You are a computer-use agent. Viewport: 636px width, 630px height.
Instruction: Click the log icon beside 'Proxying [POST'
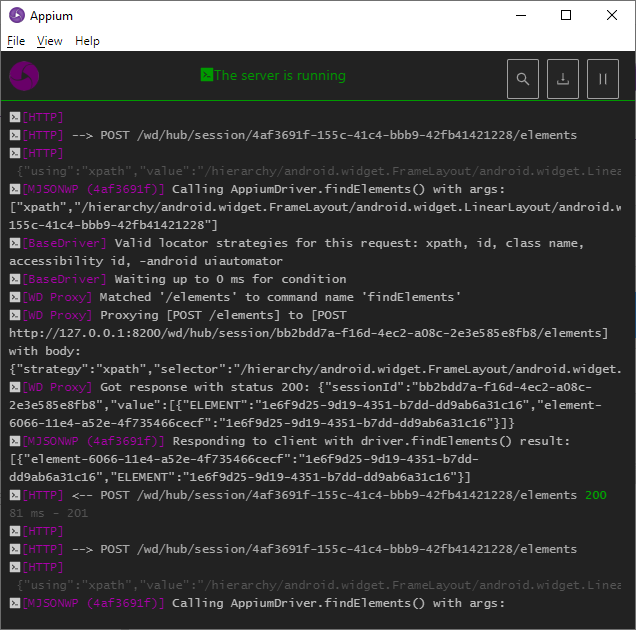pos(15,315)
